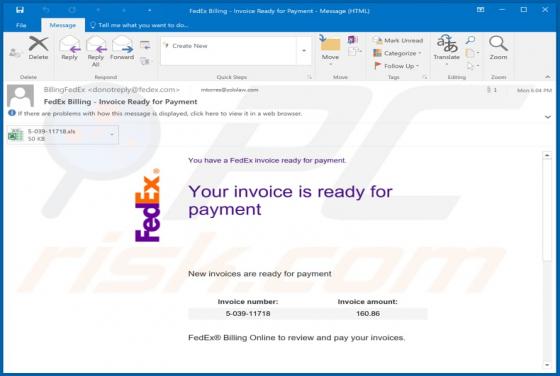The image size is (560, 376).
Task: Send message to OneNote
Action: coord(352,40)
